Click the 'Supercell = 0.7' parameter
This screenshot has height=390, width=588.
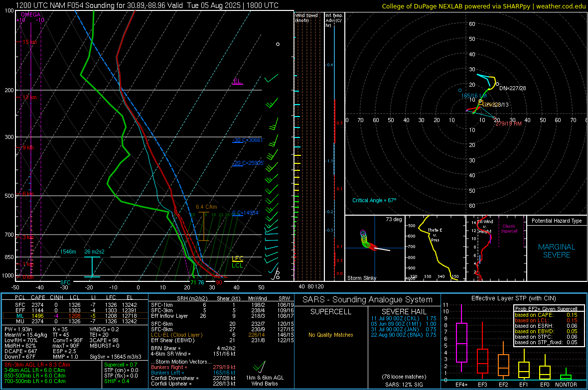121,365
